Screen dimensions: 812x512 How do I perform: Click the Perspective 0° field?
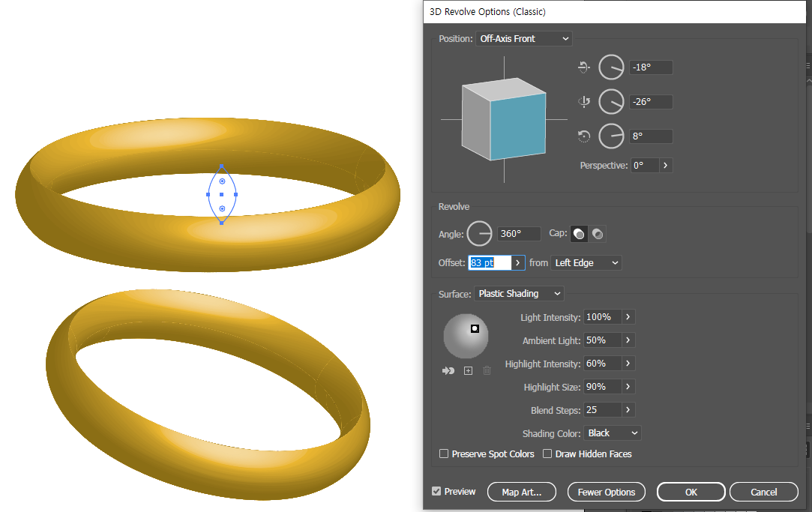coord(645,166)
